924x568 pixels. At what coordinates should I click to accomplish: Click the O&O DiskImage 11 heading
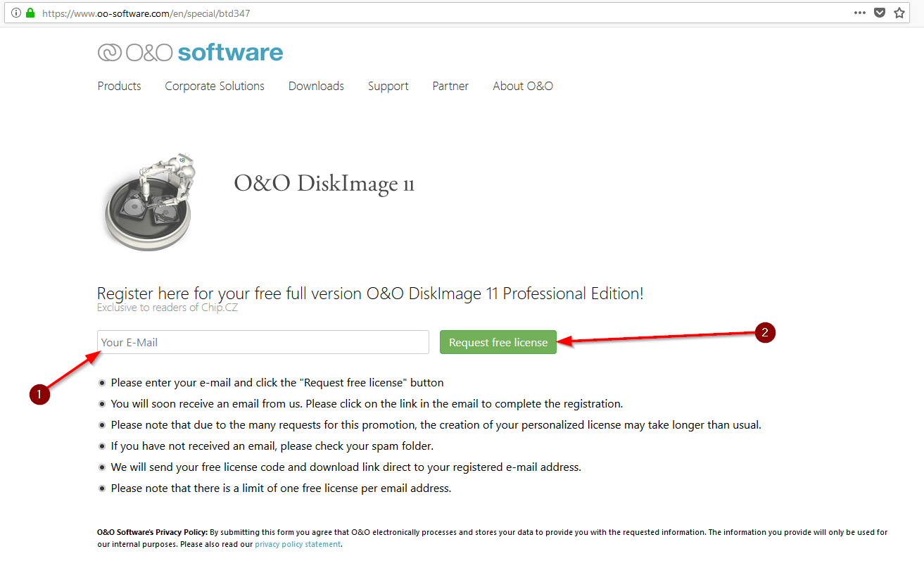(324, 184)
